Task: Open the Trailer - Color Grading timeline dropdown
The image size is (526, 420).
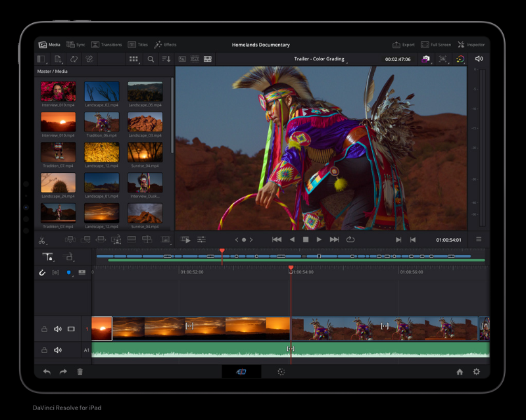Action: pos(320,59)
